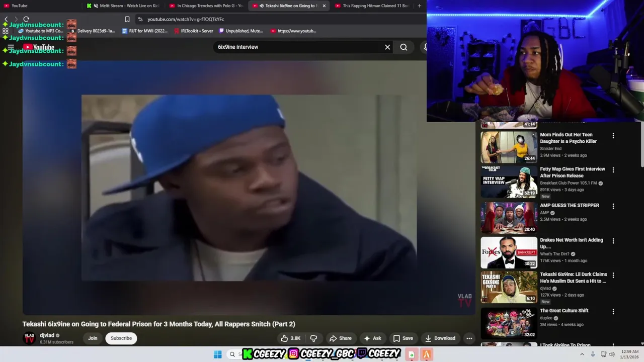Viewport: 644px width, 362px height.
Task: Click the microphone icon in system tray
Action: click(593, 354)
